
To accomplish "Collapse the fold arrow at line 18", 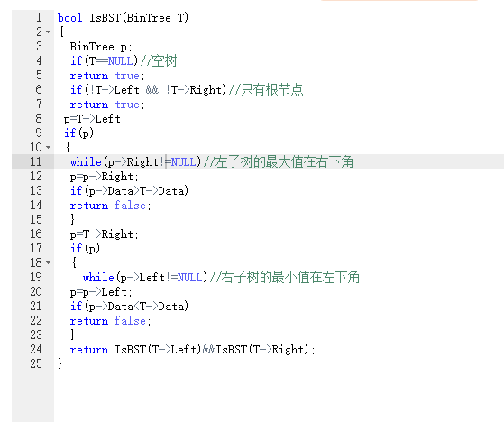I will pos(48,262).
